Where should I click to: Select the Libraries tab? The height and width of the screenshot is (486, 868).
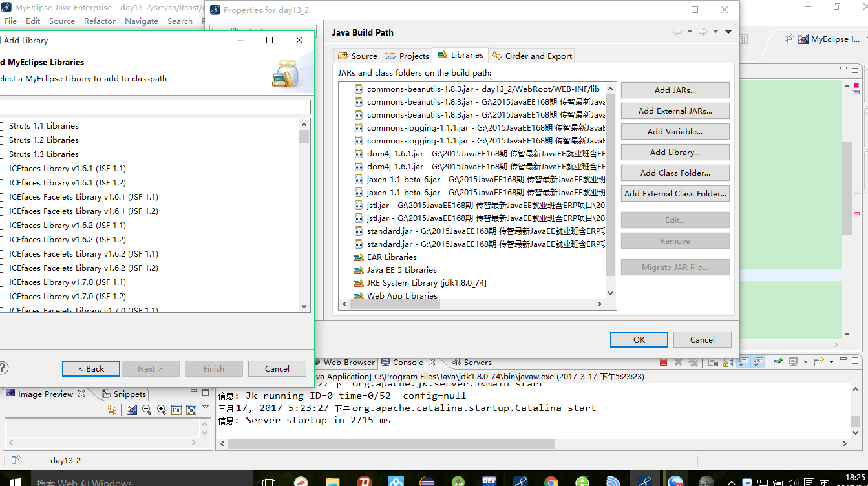(x=460, y=55)
